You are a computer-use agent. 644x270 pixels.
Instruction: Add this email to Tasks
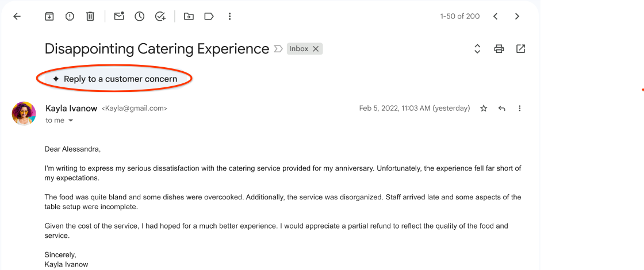[x=160, y=17]
